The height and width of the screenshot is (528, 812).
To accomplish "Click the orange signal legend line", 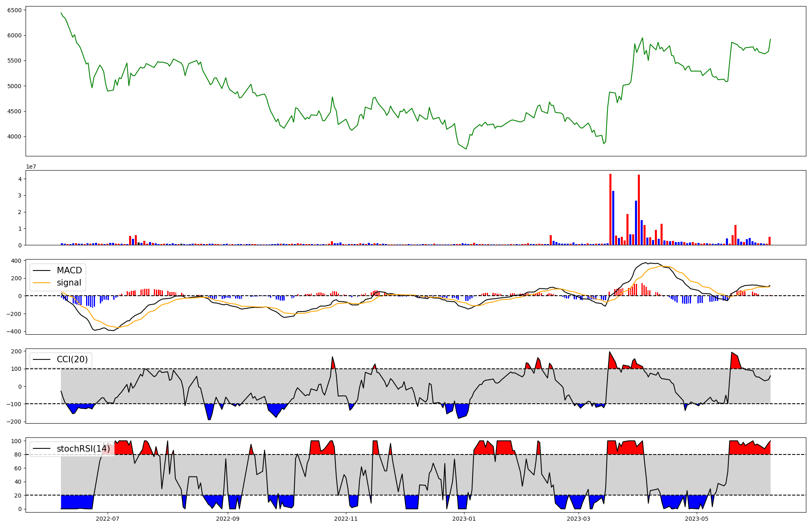I will [x=41, y=283].
